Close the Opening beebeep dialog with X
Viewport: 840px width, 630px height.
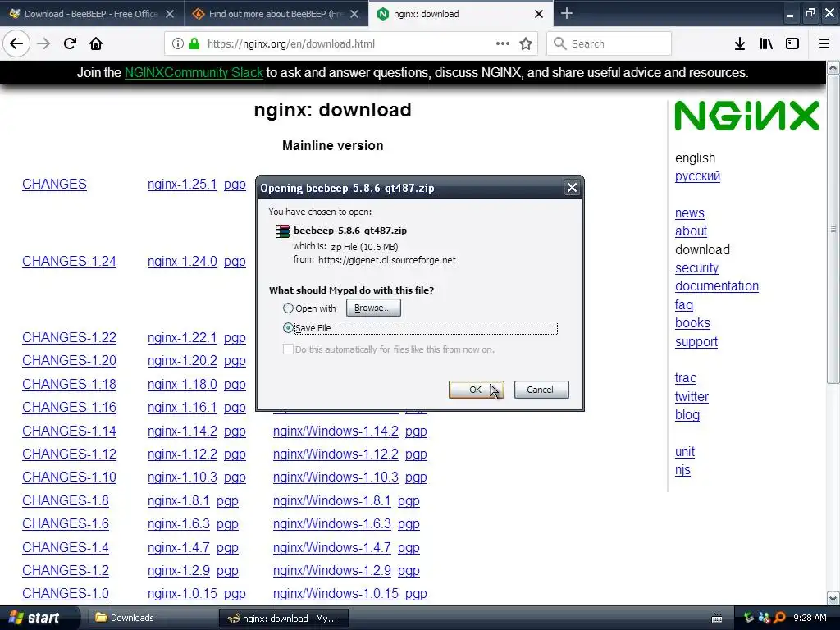[x=572, y=188]
